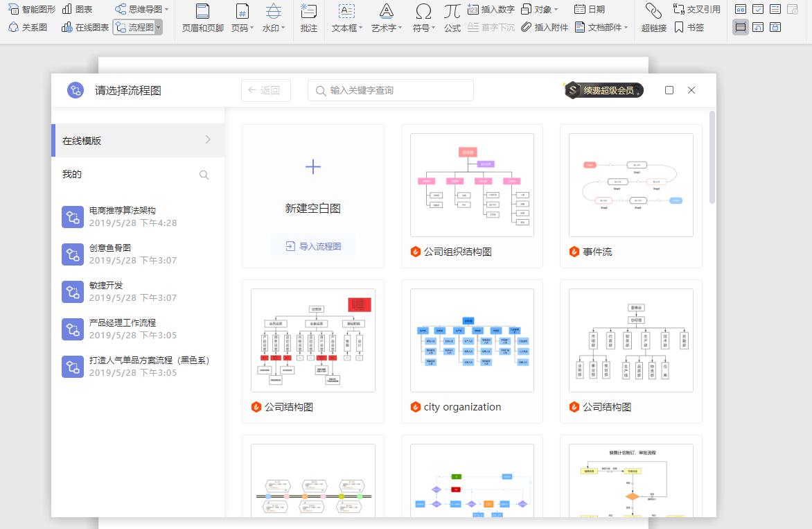The width and height of the screenshot is (812, 529).
Task: Click the plus sign for new diagram
Action: pos(312,167)
